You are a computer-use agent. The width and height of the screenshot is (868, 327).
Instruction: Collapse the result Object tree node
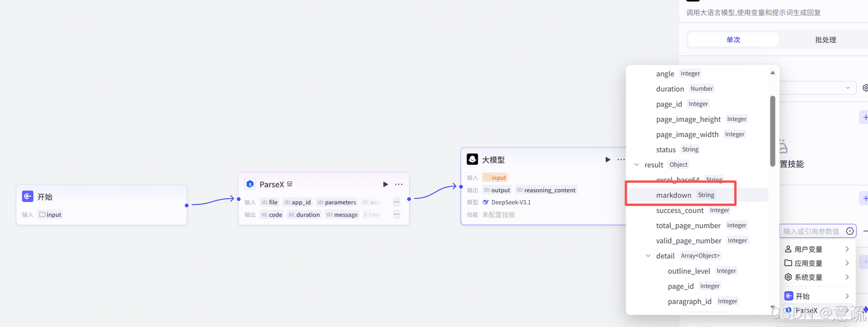click(637, 165)
